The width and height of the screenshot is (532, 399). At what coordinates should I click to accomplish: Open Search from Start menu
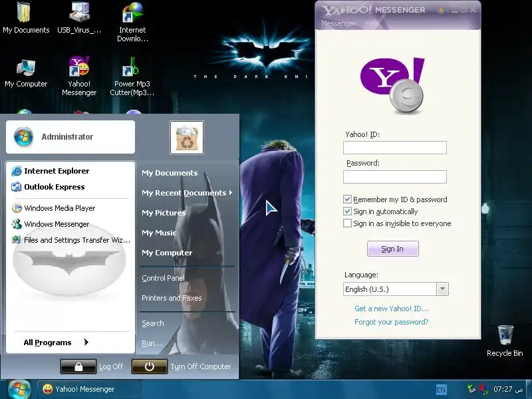click(x=153, y=323)
